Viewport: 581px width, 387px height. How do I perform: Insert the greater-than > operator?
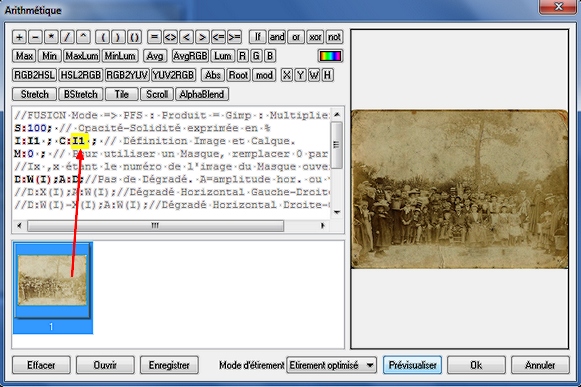[202, 37]
